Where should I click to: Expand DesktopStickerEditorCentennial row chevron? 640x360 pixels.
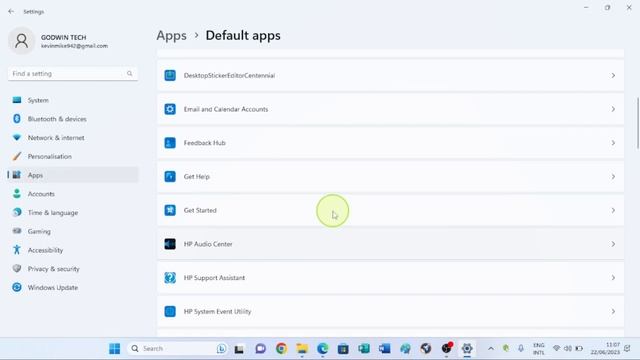pos(613,76)
